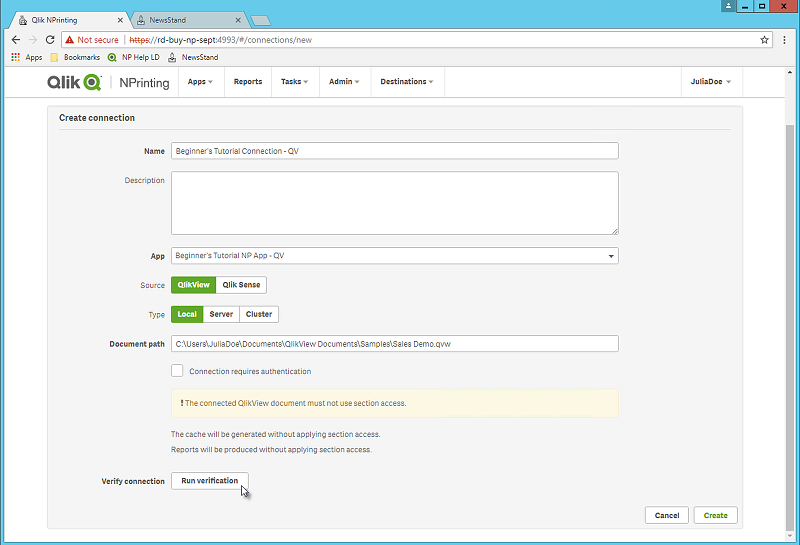The height and width of the screenshot is (545, 800).
Task: Expand the App dropdown selector
Action: tap(394, 256)
